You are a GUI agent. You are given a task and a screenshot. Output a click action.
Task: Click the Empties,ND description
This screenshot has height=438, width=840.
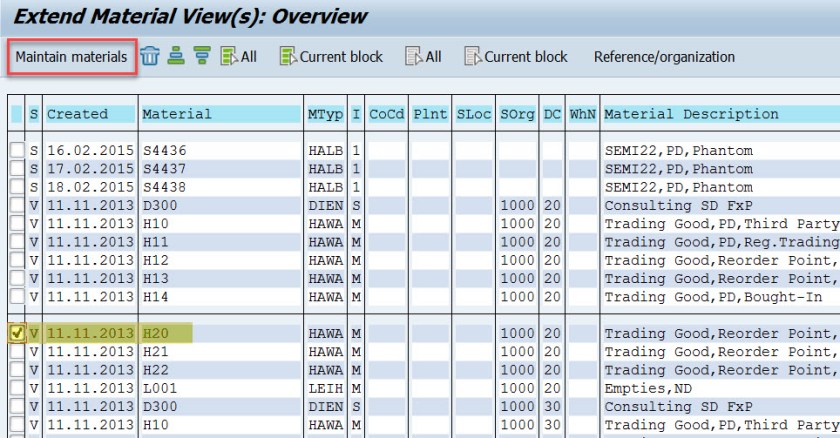[x=648, y=388]
